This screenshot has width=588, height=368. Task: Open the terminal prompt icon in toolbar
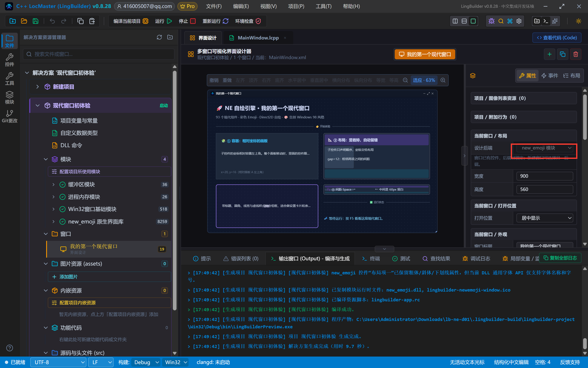(x=546, y=21)
